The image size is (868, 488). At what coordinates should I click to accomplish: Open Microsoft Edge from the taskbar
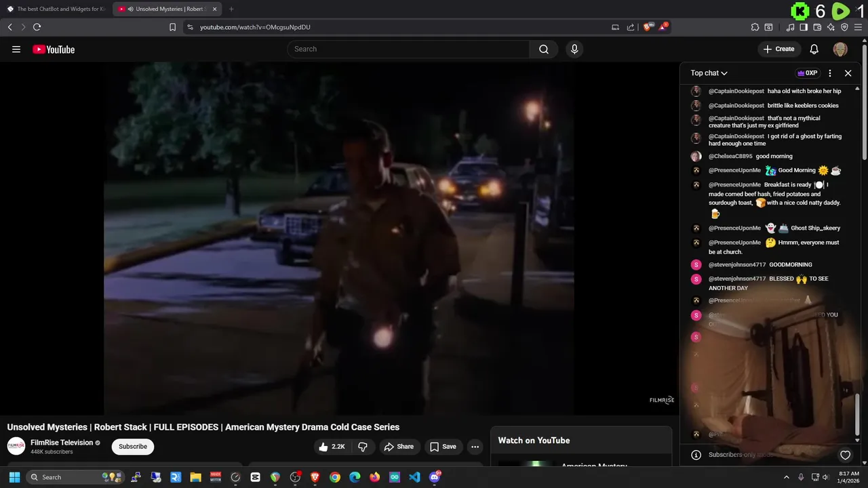pyautogui.click(x=355, y=477)
